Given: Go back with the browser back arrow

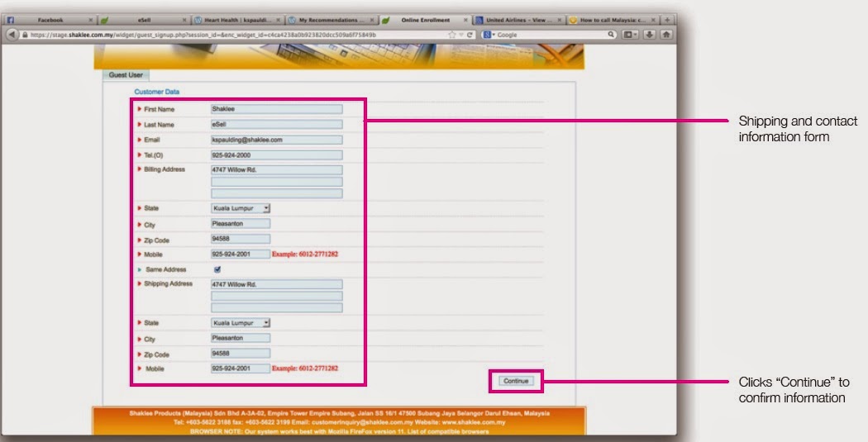Looking at the screenshot, I should 12,35.
